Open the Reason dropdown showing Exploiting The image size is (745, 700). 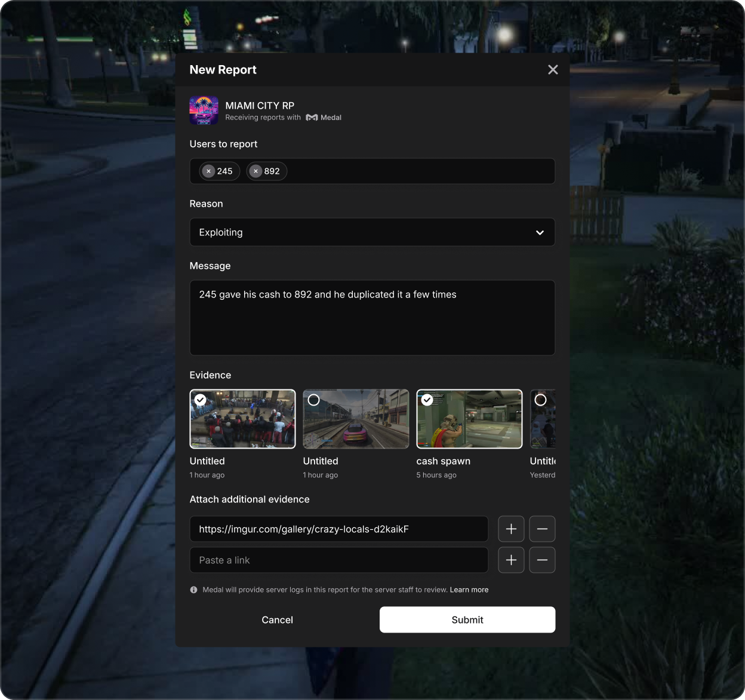[372, 232]
